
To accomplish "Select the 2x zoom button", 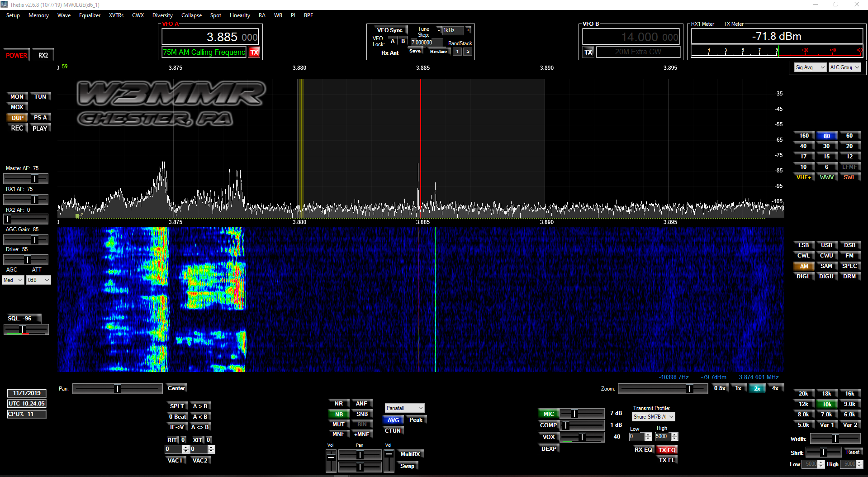I will click(757, 388).
